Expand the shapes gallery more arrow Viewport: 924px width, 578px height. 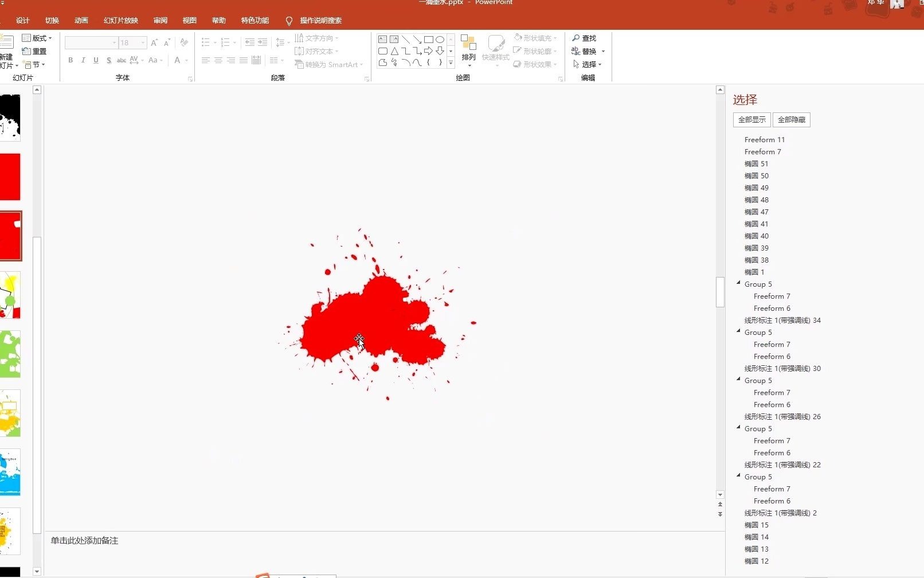(451, 63)
